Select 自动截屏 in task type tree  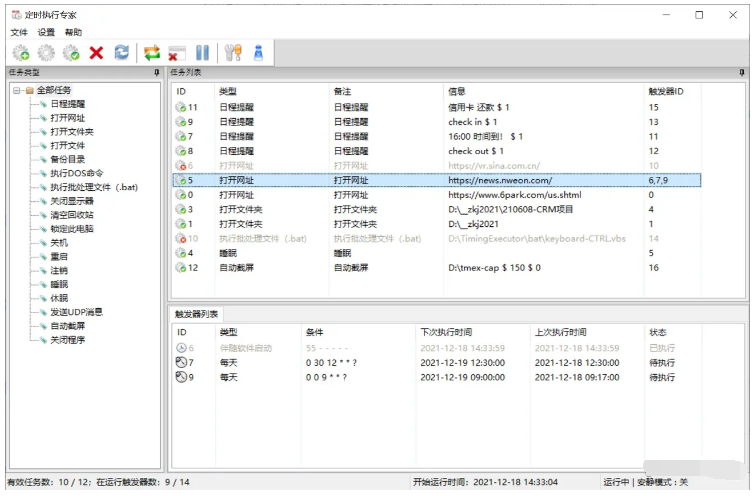(x=68, y=326)
